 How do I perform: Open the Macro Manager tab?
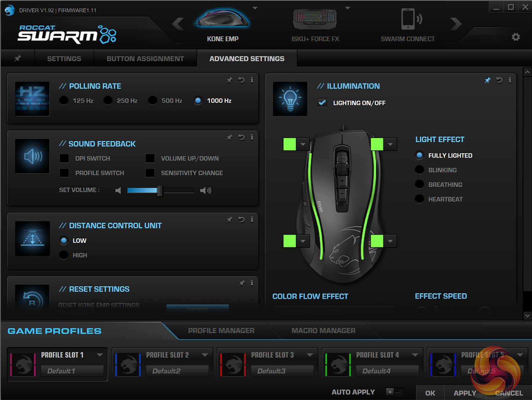tap(323, 331)
